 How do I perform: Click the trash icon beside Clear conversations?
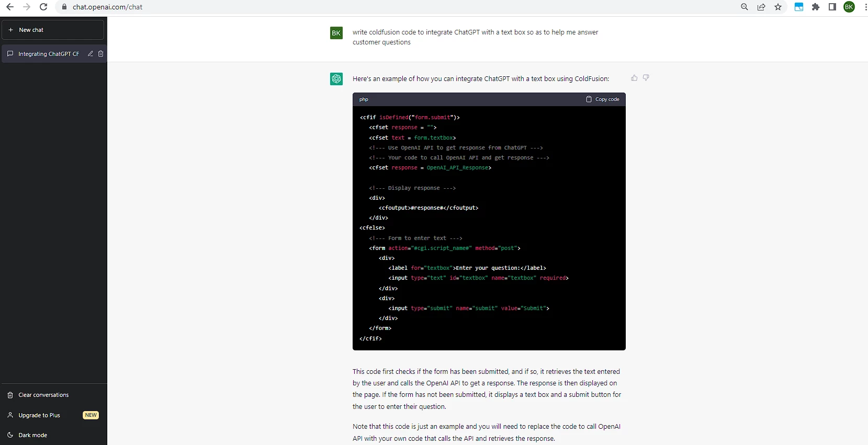pyautogui.click(x=10, y=395)
